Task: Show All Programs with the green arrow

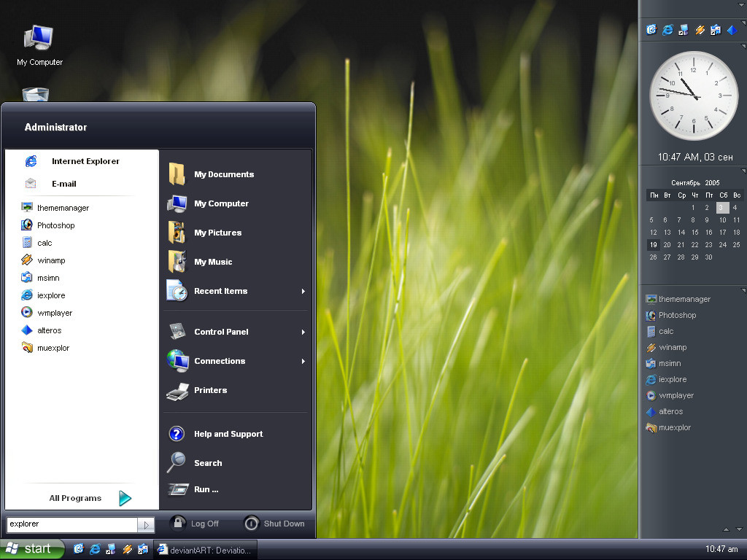Action: (x=125, y=498)
